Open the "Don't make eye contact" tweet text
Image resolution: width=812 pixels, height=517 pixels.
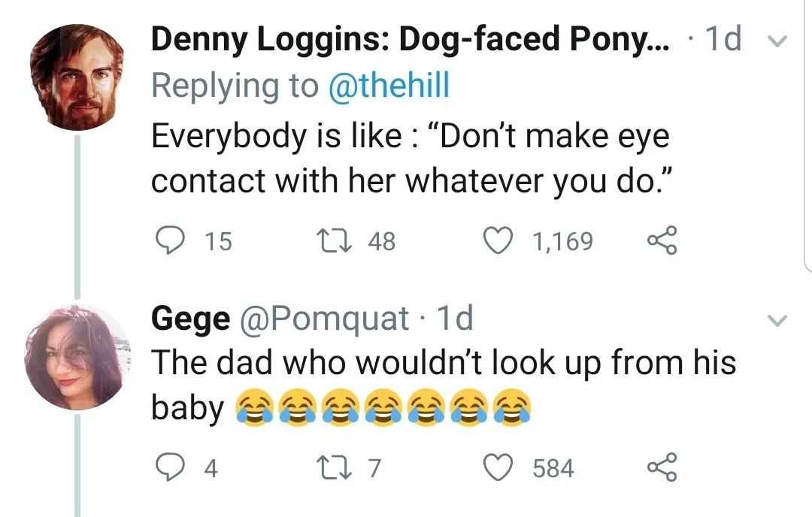click(410, 159)
